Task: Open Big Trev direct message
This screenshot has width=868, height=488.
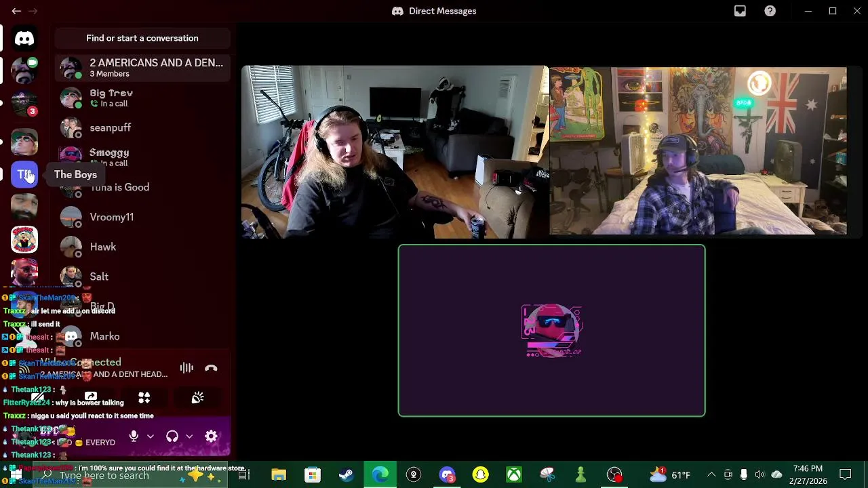Action: 142,98
